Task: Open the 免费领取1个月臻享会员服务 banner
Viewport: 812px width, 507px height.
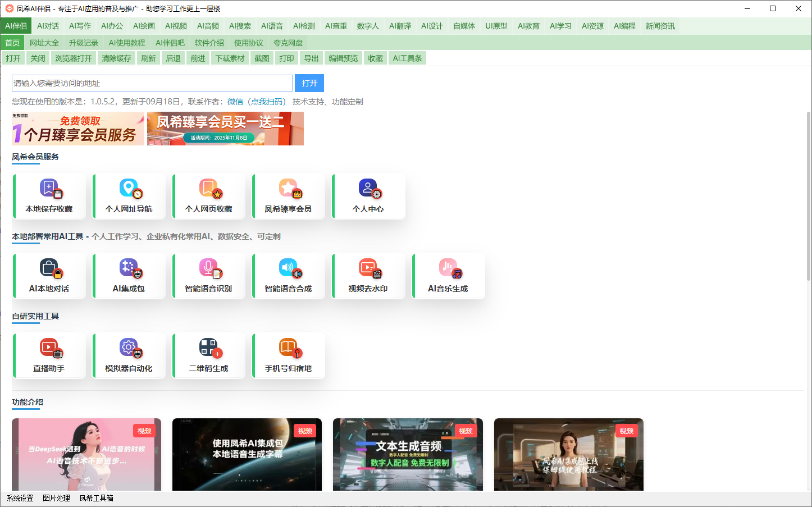Action: click(78, 129)
